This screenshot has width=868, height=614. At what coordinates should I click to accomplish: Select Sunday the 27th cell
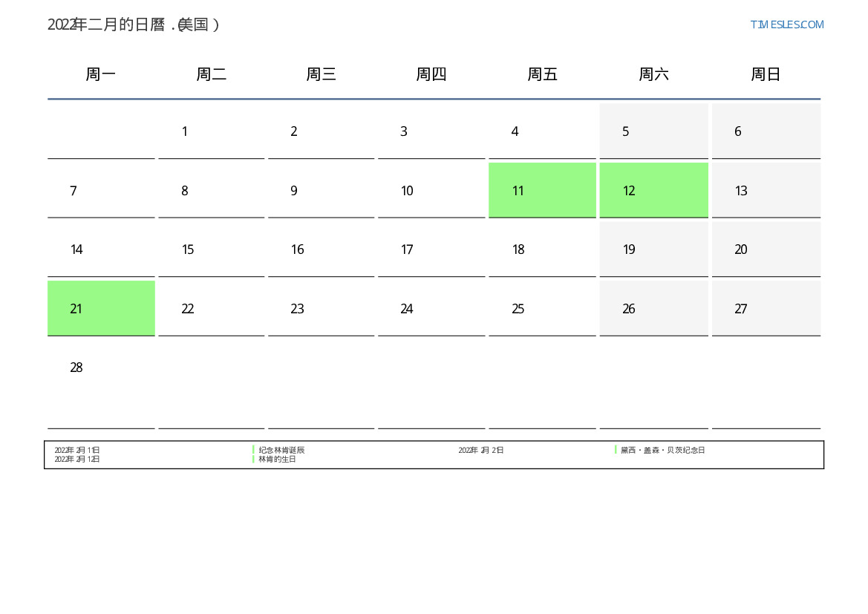[x=766, y=308]
